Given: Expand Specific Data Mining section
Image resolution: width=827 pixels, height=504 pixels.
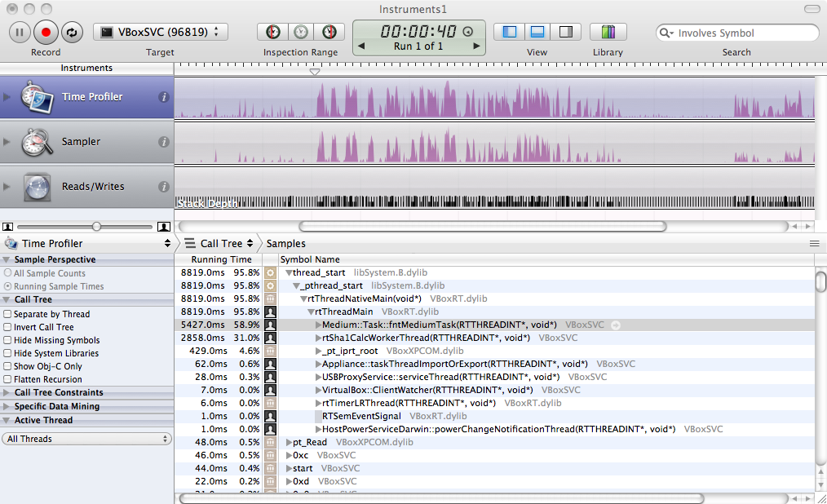Looking at the screenshot, I should [x=7, y=406].
